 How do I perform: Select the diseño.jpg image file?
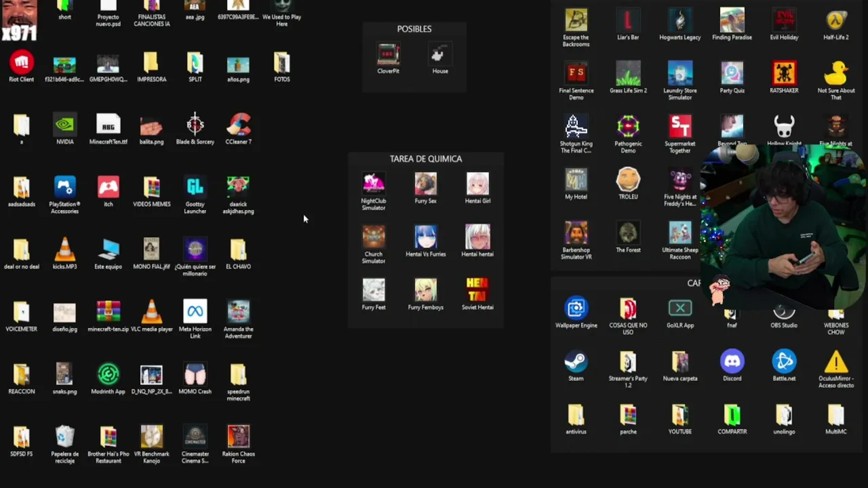(x=65, y=312)
